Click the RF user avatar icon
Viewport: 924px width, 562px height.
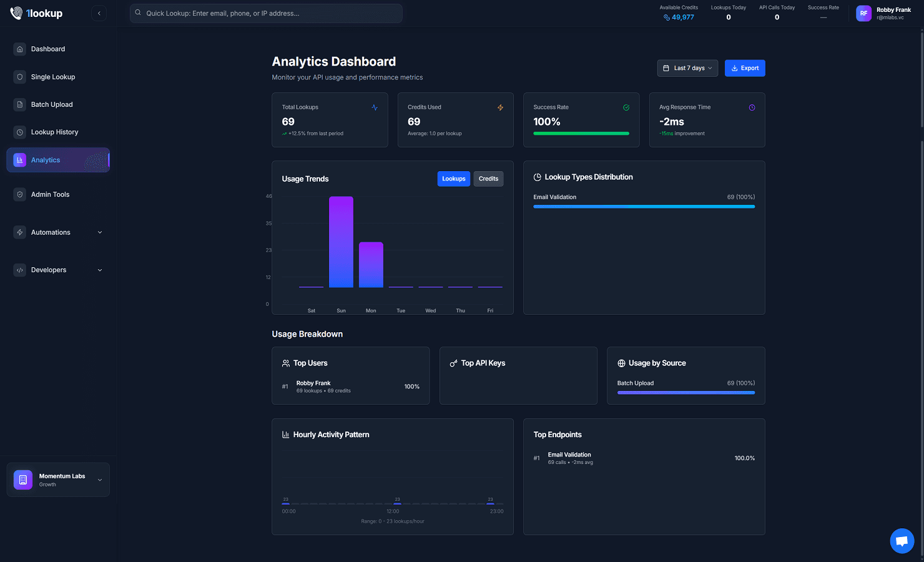click(x=863, y=13)
